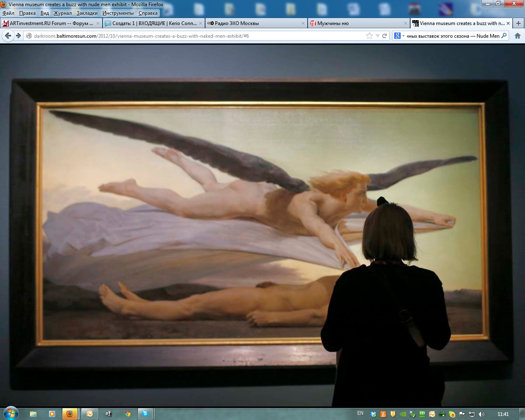Open the Action Center flag icon
The image size is (525, 420).
pyautogui.click(x=461, y=414)
